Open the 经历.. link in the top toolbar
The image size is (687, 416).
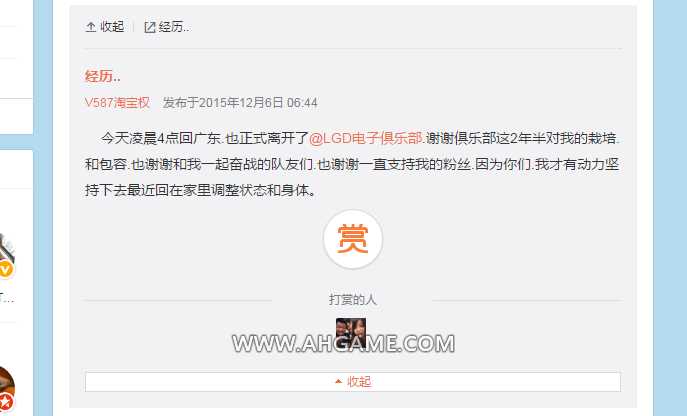click(x=174, y=27)
